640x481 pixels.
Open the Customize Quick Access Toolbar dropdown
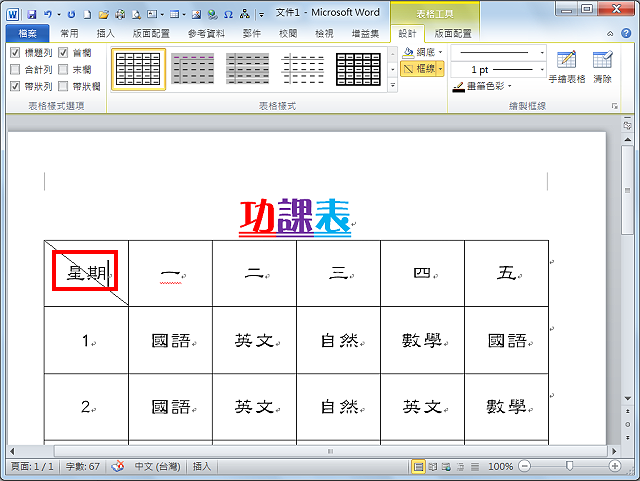261,15
